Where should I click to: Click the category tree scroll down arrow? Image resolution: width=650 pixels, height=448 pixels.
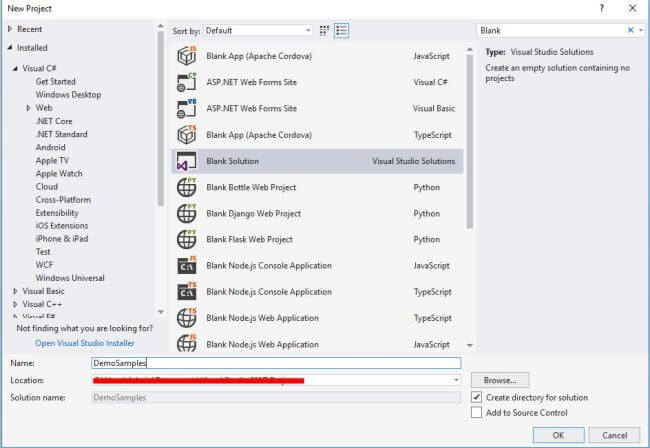pos(161,312)
